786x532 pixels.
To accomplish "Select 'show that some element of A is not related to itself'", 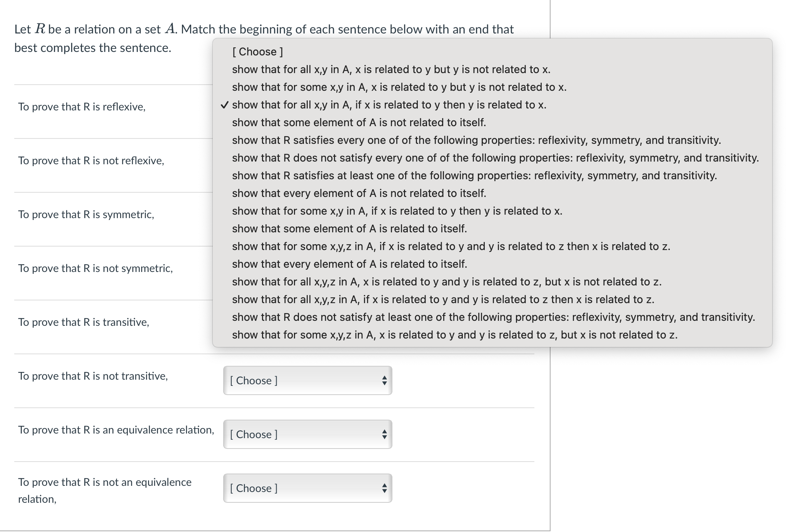I will (359, 122).
